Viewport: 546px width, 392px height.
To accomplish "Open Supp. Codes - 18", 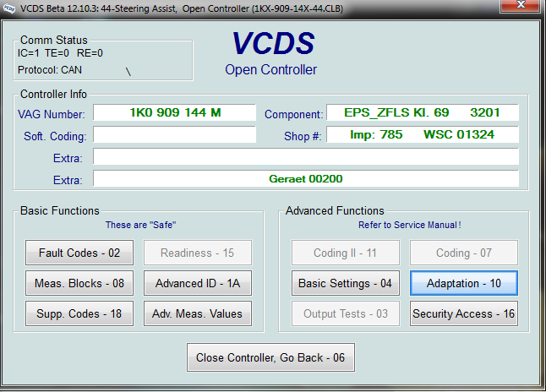I will pyautogui.click(x=79, y=313).
